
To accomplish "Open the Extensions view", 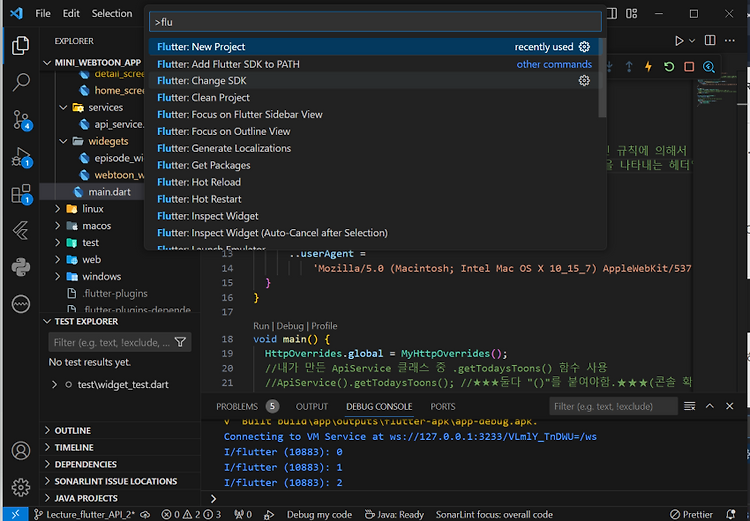I will coord(21,194).
